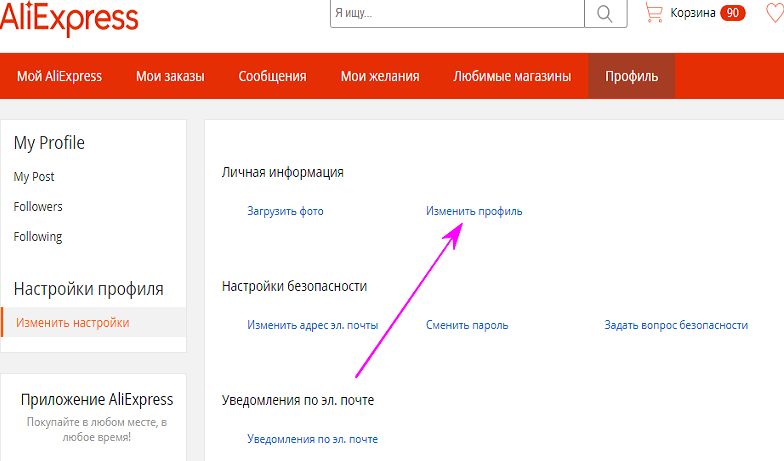Click the 'My Profile' sidebar heading
This screenshot has width=784, height=461.
(x=49, y=143)
